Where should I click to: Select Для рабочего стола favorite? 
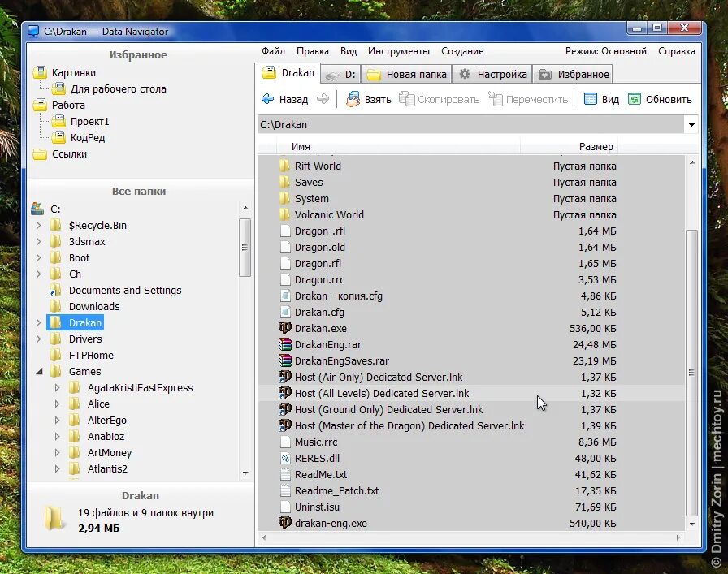(119, 88)
